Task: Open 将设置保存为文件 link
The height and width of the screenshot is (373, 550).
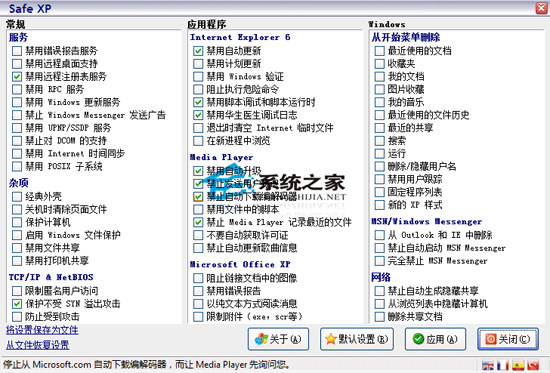Action: click(42, 330)
